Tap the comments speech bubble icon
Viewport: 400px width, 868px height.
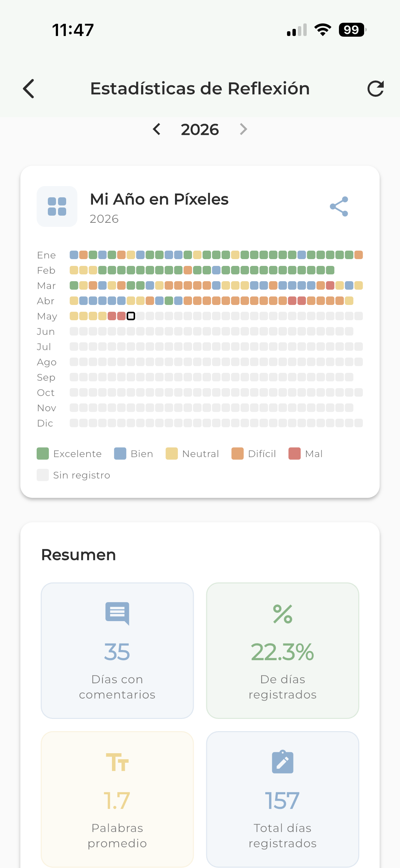(x=117, y=614)
